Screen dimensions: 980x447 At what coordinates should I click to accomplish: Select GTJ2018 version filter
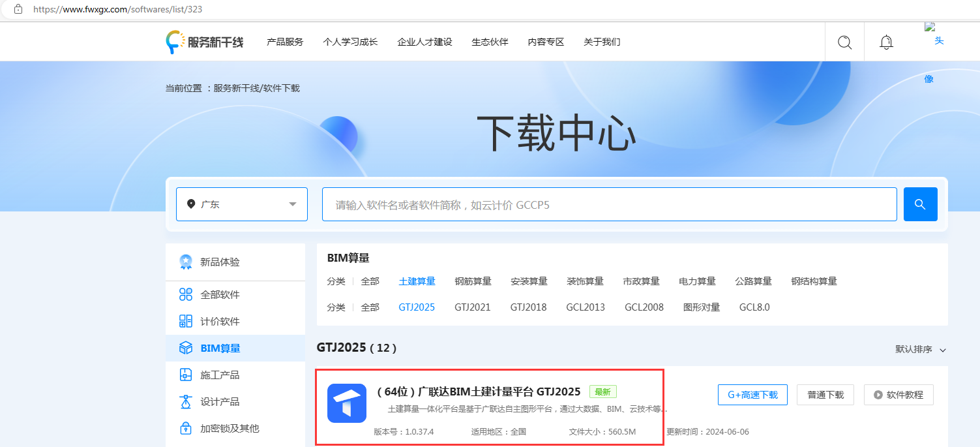pyautogui.click(x=528, y=307)
